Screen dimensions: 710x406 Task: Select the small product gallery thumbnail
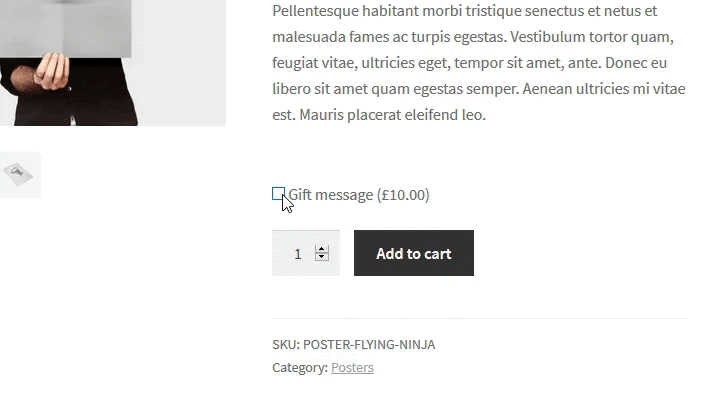coord(19,175)
